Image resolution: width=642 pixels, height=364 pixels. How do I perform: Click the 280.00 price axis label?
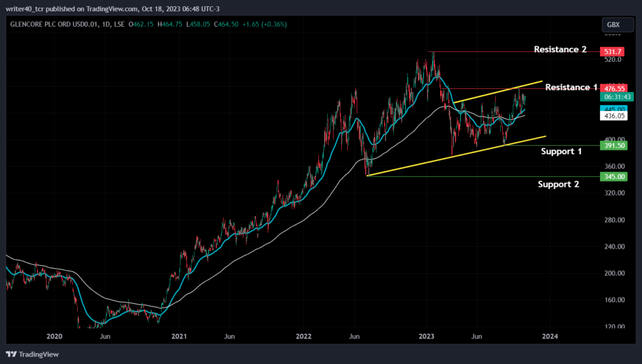(x=614, y=220)
